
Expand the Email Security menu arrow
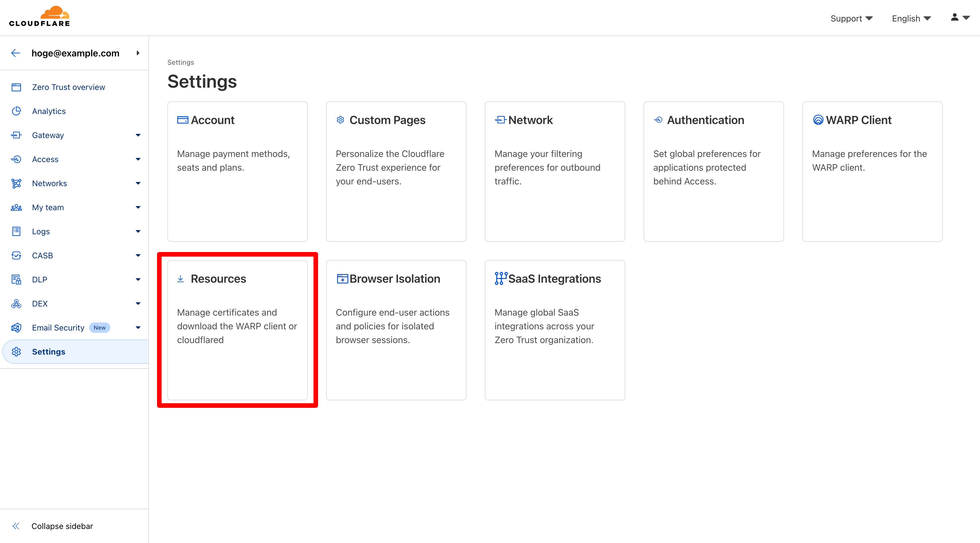[x=138, y=328]
